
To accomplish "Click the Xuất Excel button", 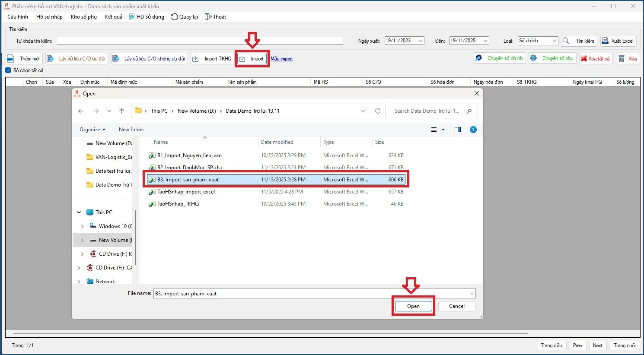I will (618, 41).
